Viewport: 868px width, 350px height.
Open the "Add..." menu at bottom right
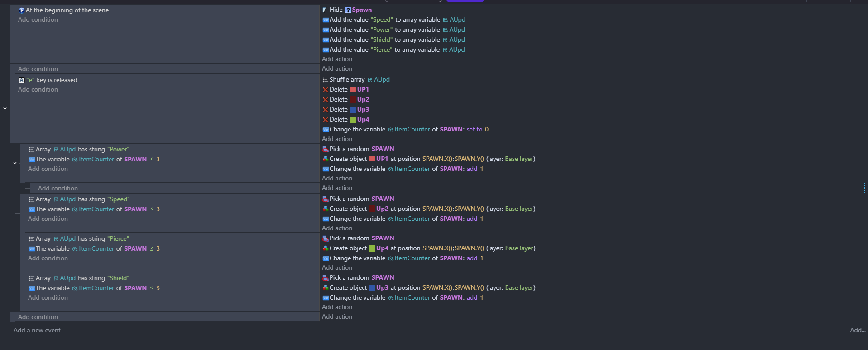pyautogui.click(x=857, y=330)
